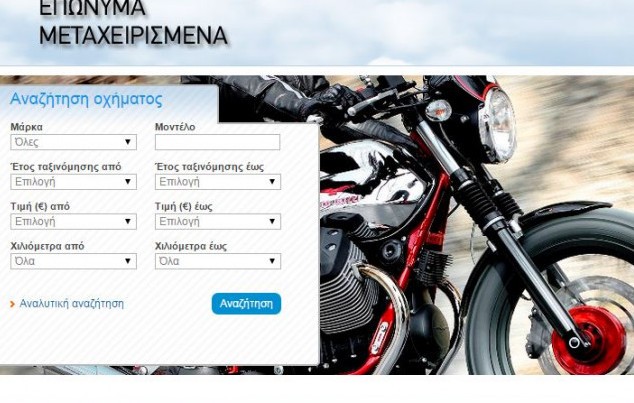
Task: Click the arrow of Χιλιόμετρα έως dropdown
Action: tap(272, 261)
